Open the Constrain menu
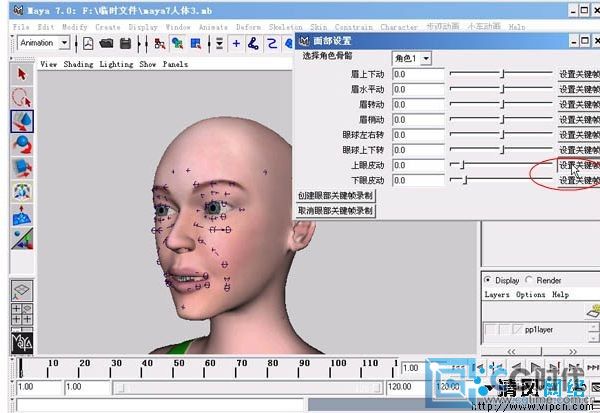 pyautogui.click(x=354, y=27)
